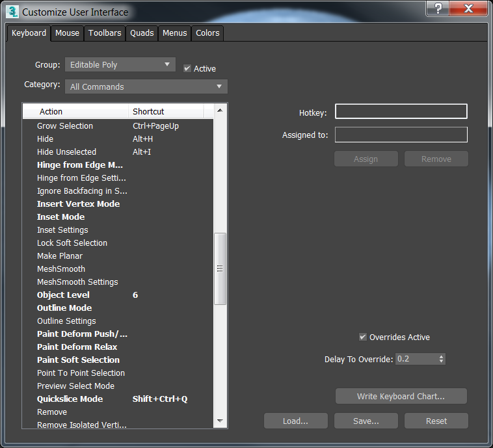Select the Grow Selection action
The width and height of the screenshot is (493, 448).
tap(65, 125)
